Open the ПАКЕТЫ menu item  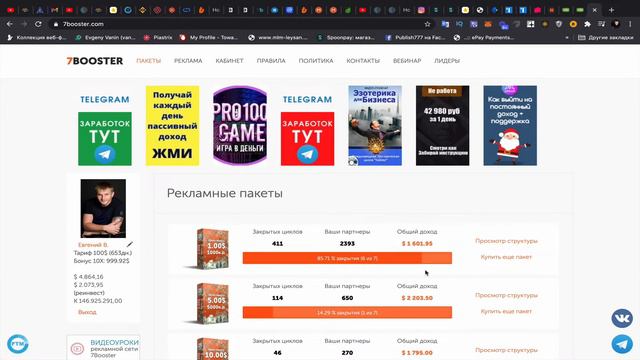pyautogui.click(x=149, y=61)
